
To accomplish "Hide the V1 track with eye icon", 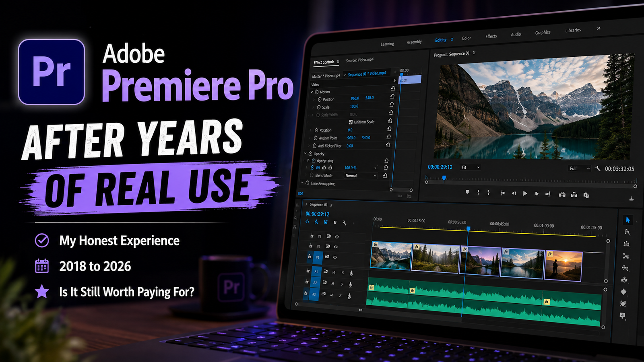I will [x=335, y=257].
